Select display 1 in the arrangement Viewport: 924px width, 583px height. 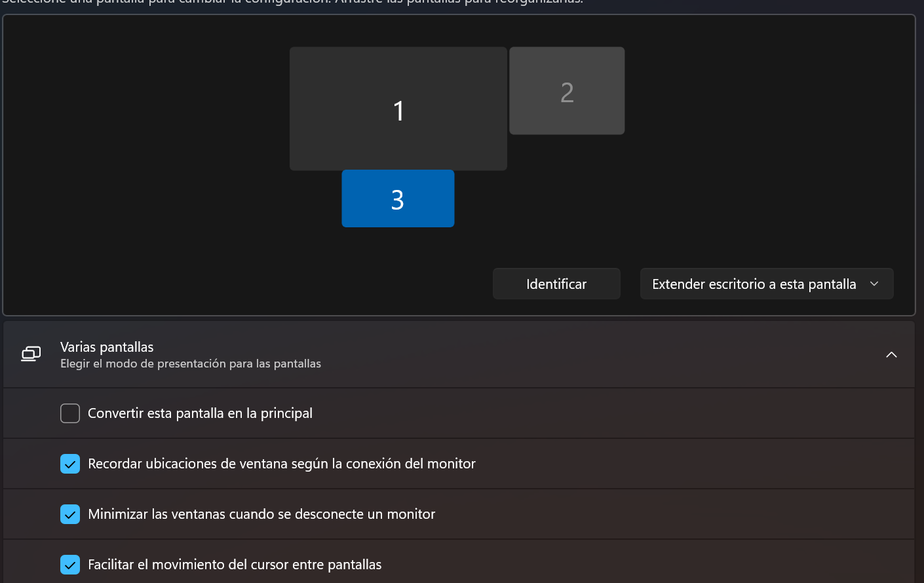click(398, 109)
